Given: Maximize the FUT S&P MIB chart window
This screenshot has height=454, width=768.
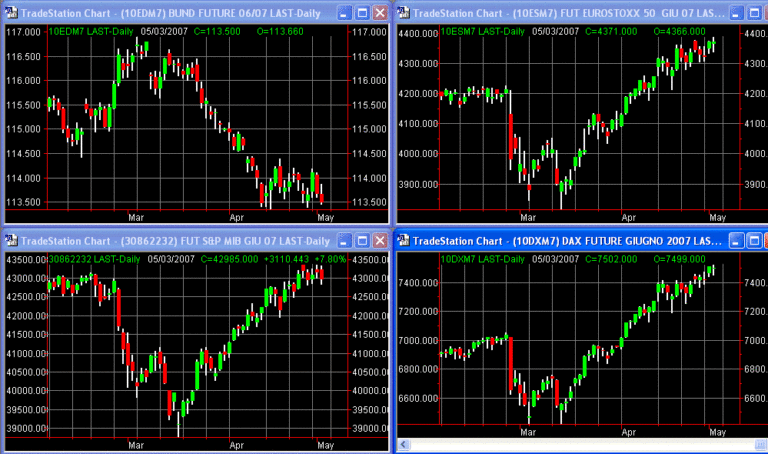Looking at the screenshot, I should pyautogui.click(x=361, y=240).
